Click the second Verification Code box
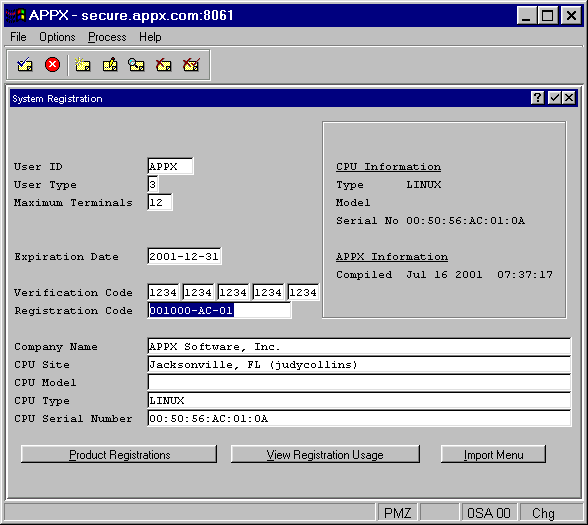Screen dimensions: 588x525 click(x=198, y=292)
